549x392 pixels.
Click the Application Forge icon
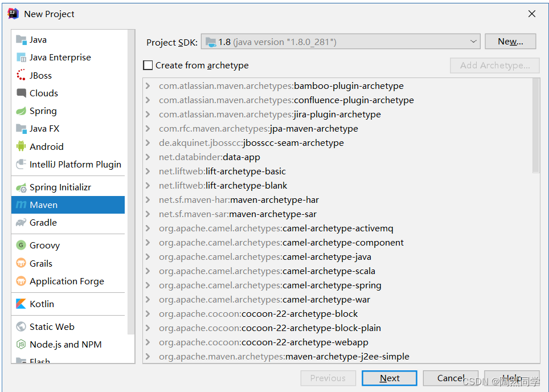click(x=21, y=281)
